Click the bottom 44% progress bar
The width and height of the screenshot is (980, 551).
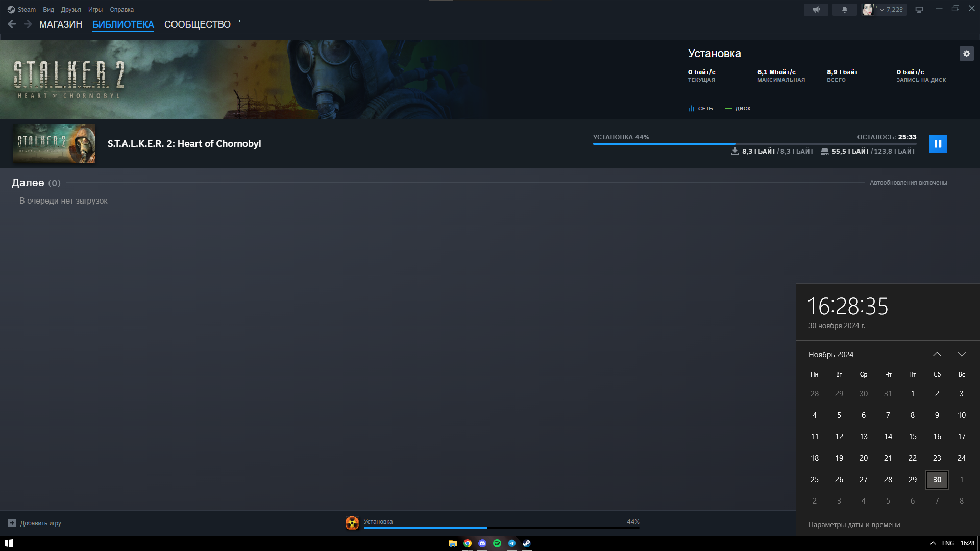click(501, 528)
